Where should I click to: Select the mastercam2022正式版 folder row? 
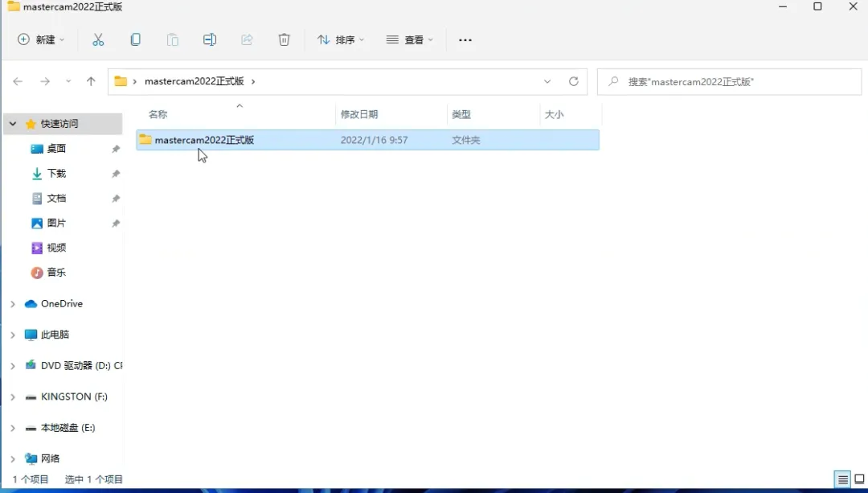[367, 140]
